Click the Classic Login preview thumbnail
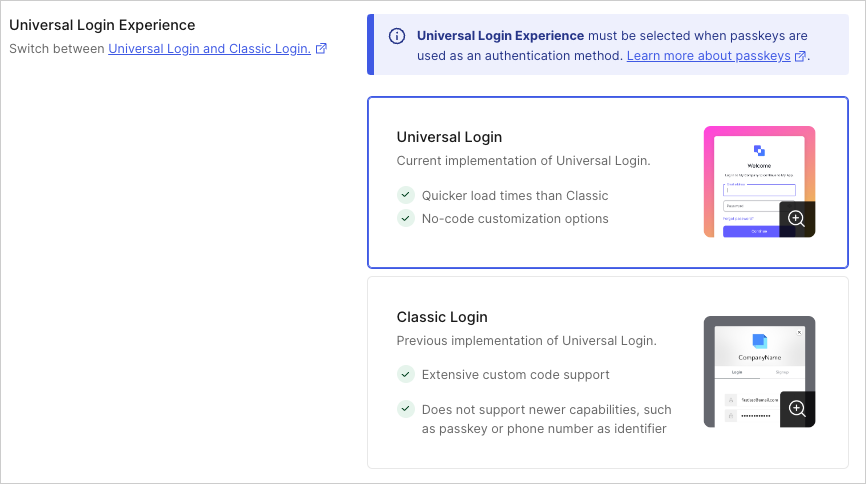Viewport: 866px width, 484px height. [759, 372]
